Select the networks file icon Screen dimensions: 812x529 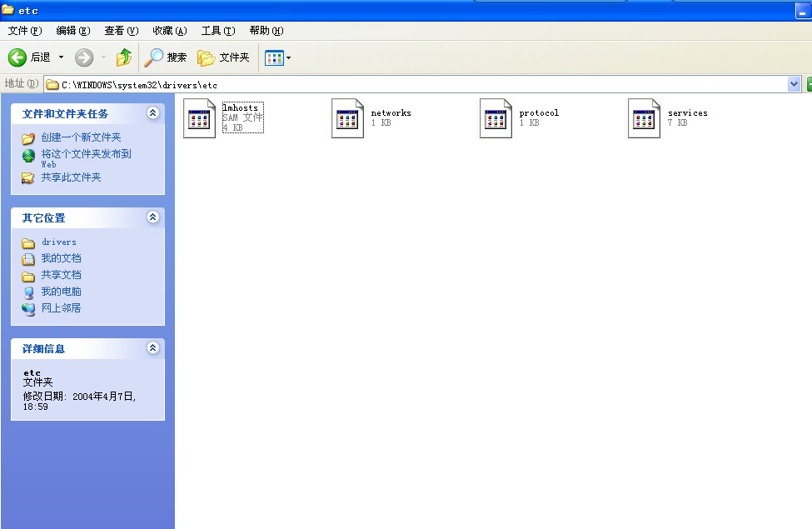(x=347, y=118)
